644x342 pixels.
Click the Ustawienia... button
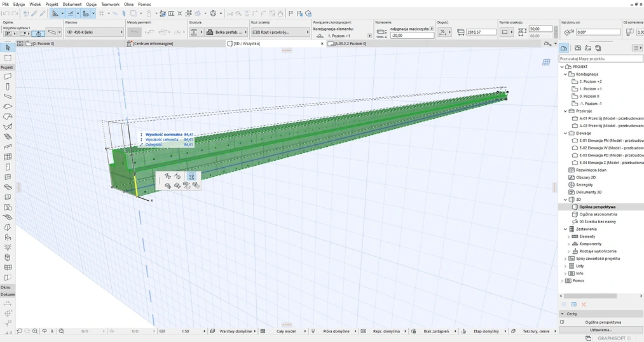click(x=600, y=330)
